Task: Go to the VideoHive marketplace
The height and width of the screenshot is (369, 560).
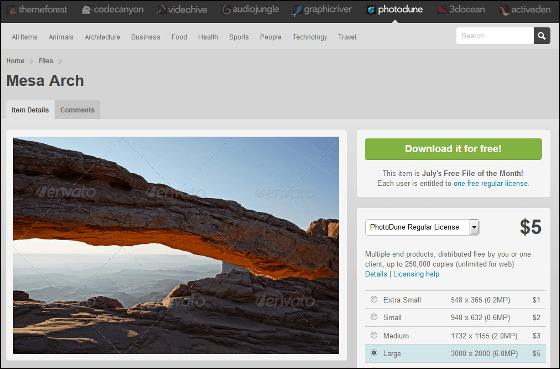Action: pyautogui.click(x=182, y=10)
